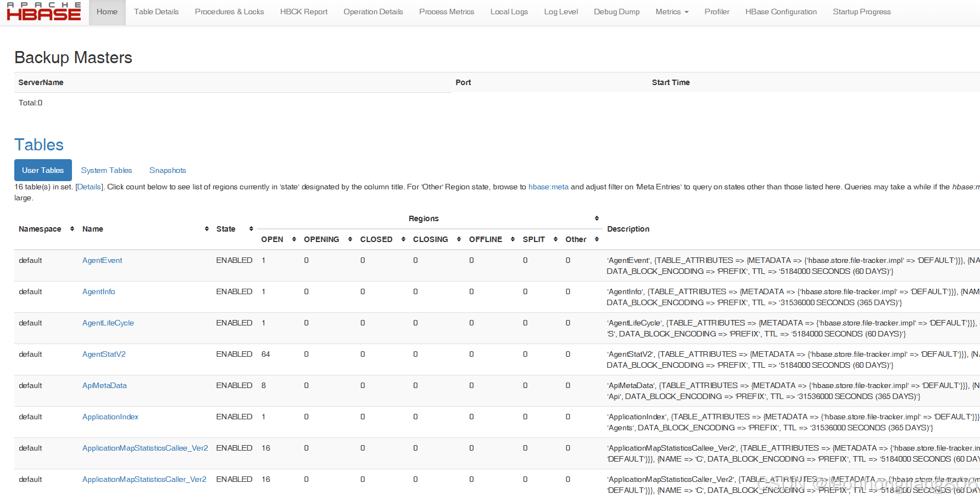
Task: Open Debug Dump page
Action: tap(617, 12)
